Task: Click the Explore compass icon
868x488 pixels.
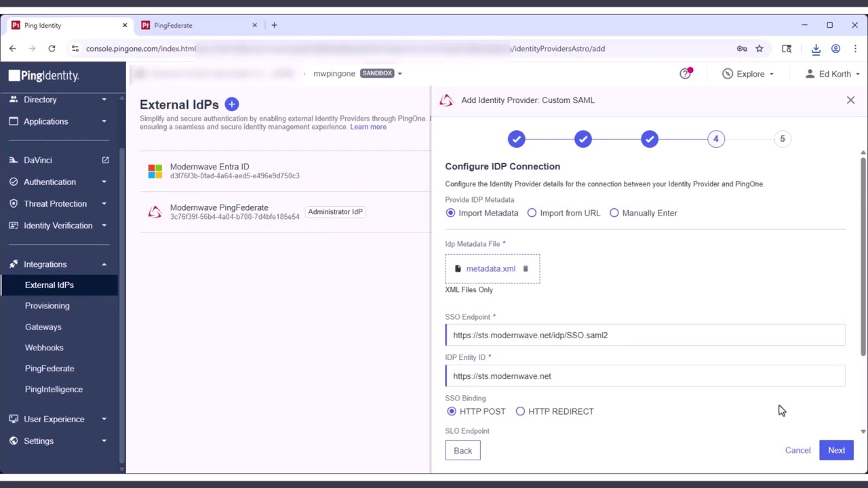Action: pos(728,74)
